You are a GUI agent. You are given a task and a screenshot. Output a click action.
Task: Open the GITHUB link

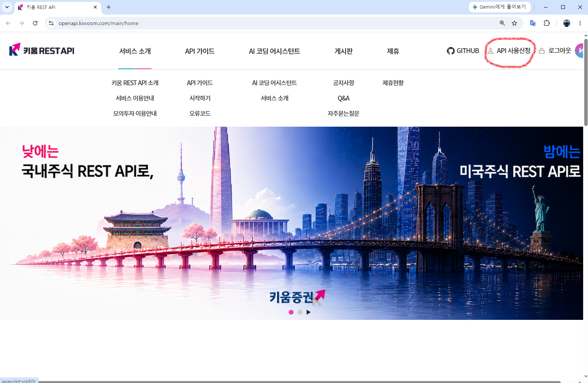[x=463, y=51]
